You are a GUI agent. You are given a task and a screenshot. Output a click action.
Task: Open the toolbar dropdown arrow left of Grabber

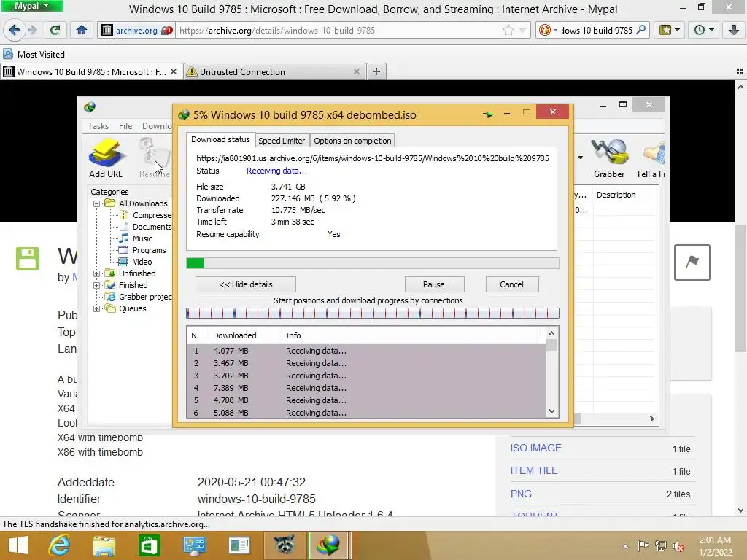[580, 157]
